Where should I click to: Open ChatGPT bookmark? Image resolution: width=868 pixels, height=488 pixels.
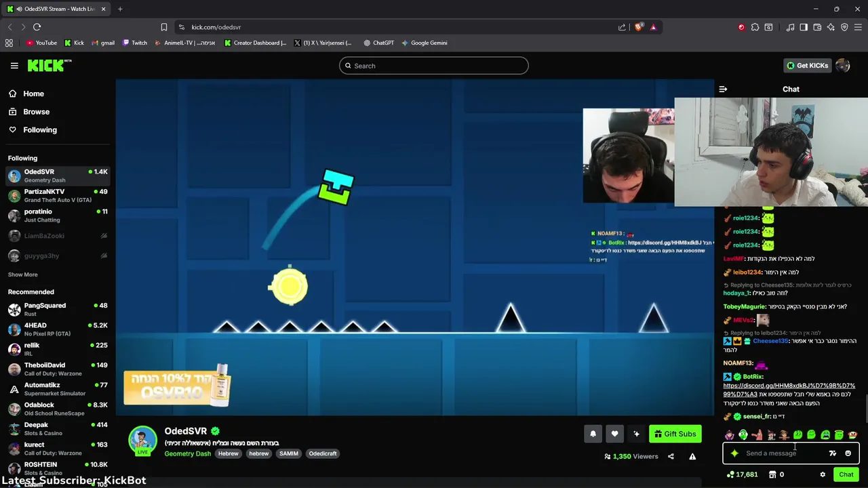(x=378, y=43)
